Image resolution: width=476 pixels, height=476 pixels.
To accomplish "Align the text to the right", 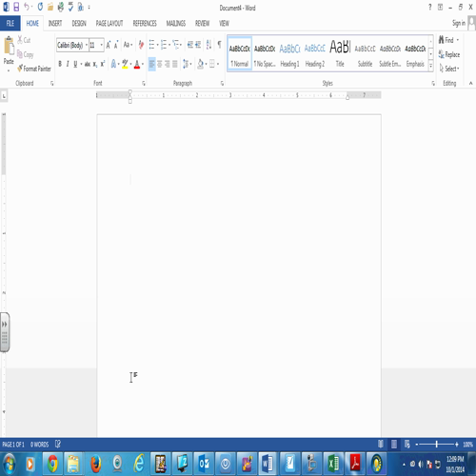I will click(168, 64).
